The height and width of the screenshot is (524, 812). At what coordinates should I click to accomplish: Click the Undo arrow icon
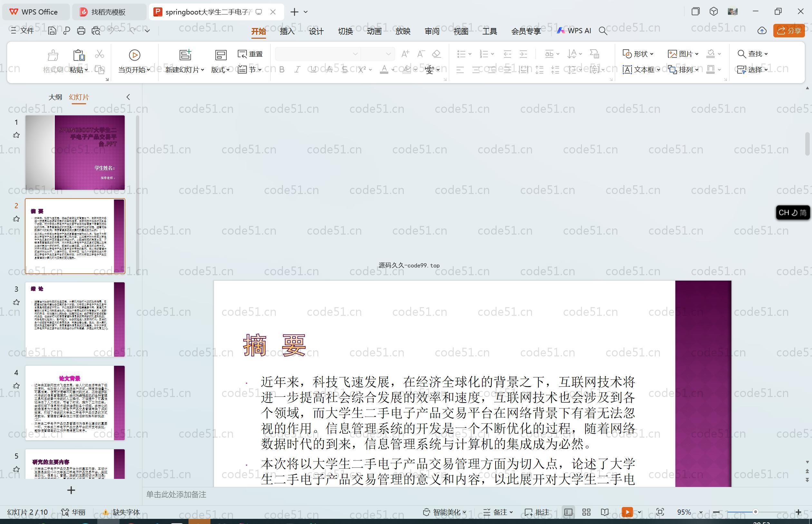pos(111,31)
